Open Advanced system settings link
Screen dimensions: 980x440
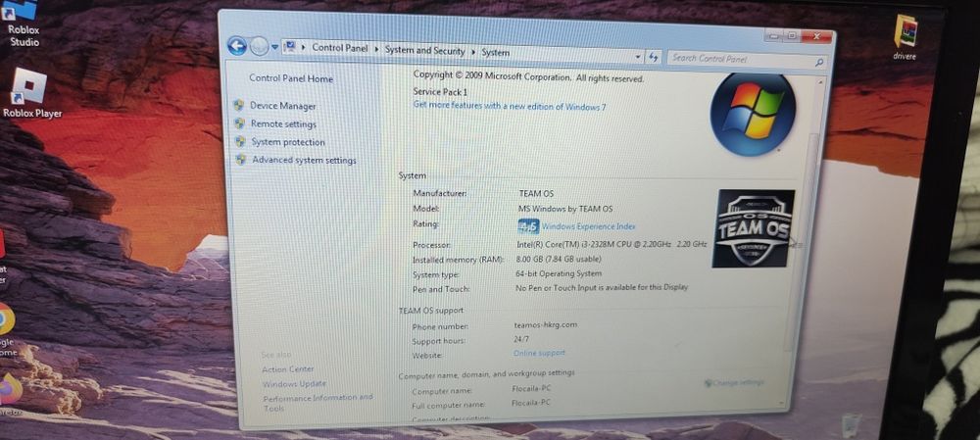[305, 160]
